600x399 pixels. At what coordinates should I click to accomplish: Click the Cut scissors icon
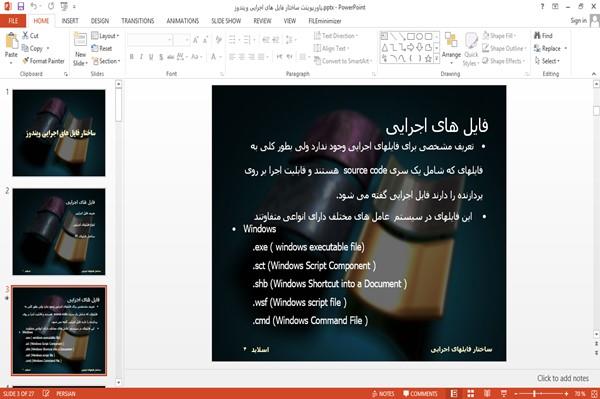pos(25,36)
